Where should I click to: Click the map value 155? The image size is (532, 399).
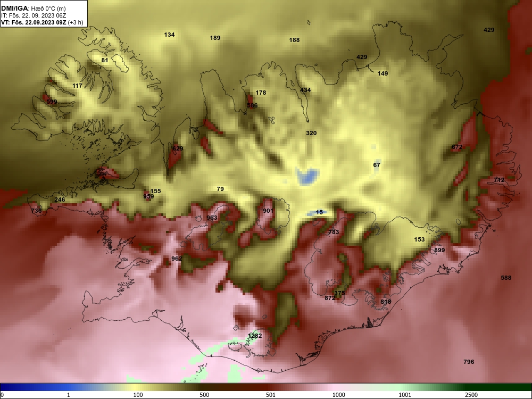point(155,192)
